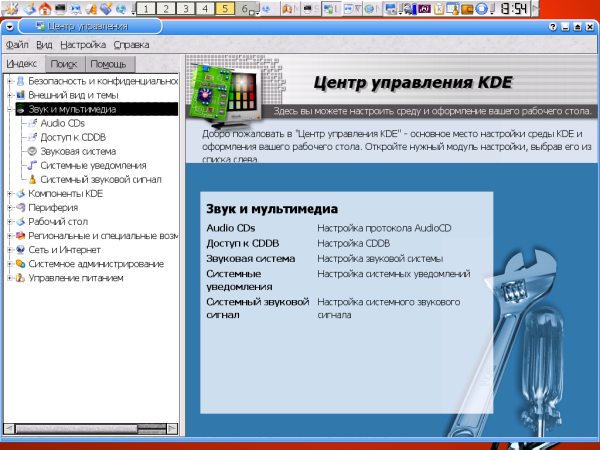Expand the Периферия tree node
The image size is (600, 450).
(10, 207)
